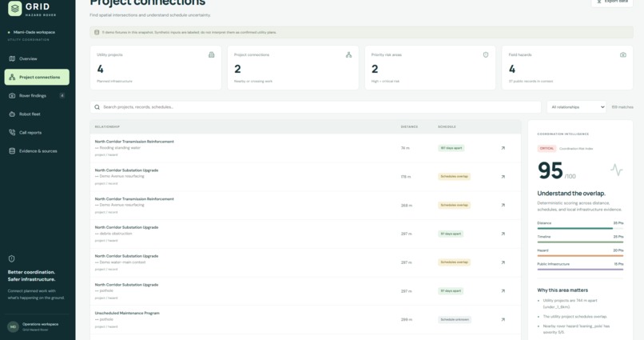The width and height of the screenshot is (644, 340).
Task: Open arrow for the debris obstruction row
Action: pos(503,234)
